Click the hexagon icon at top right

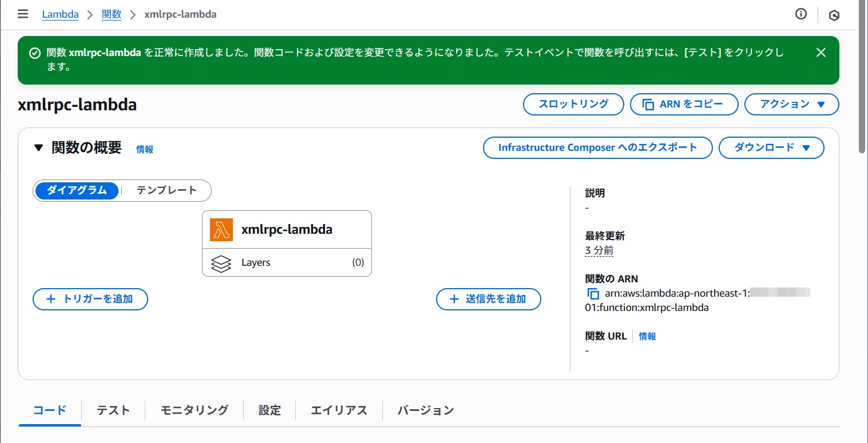point(834,15)
